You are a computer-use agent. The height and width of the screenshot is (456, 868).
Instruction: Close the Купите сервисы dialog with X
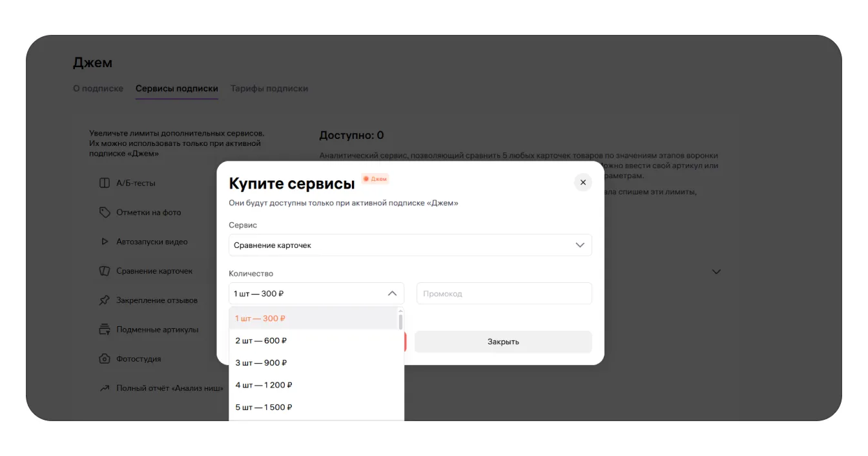(x=583, y=182)
